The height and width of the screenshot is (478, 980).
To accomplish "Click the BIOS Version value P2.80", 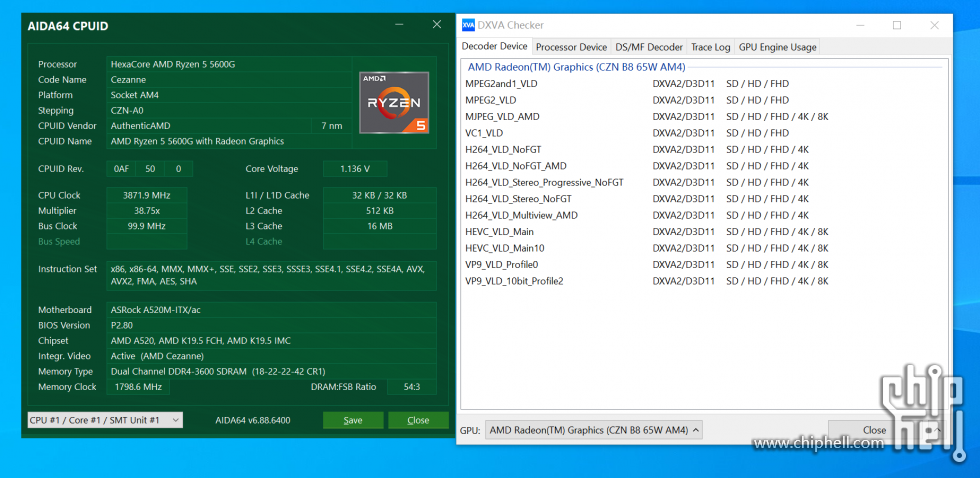I will click(x=271, y=325).
